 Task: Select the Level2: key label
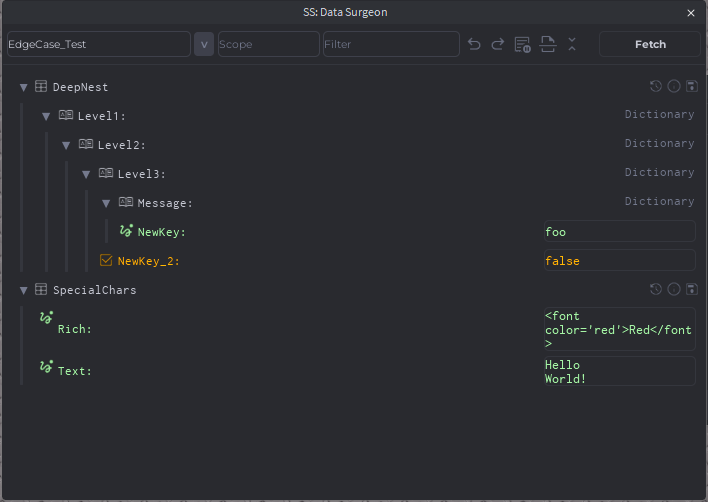(x=121, y=145)
